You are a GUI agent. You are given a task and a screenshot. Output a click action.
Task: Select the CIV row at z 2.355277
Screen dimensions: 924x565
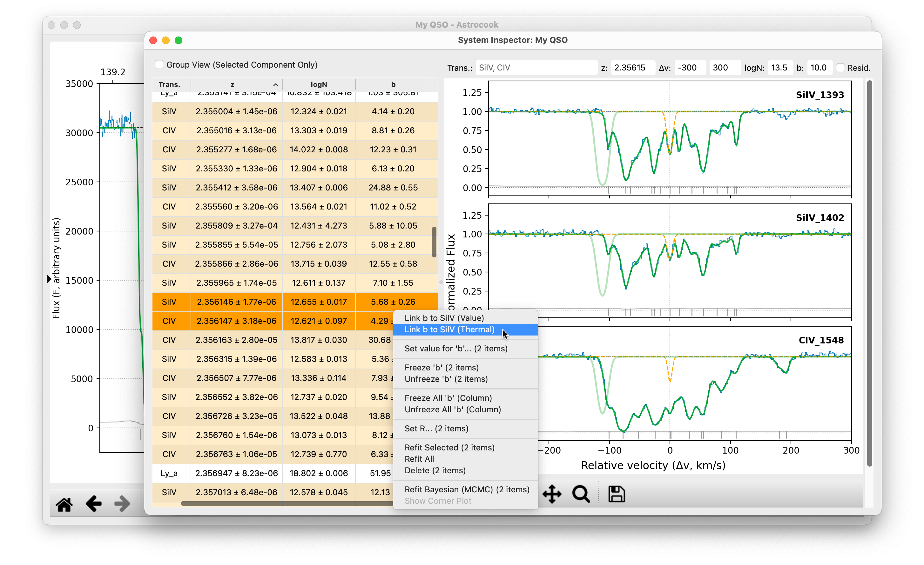[294, 150]
